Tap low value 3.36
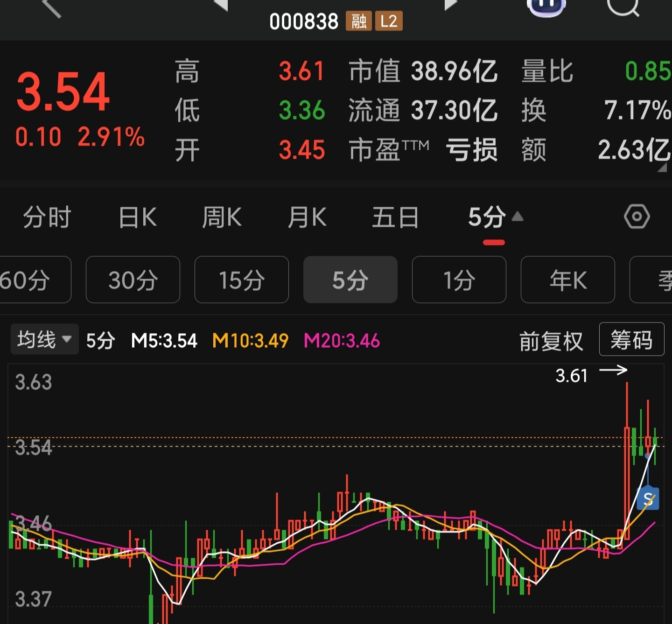Image resolution: width=672 pixels, height=624 pixels. click(301, 111)
